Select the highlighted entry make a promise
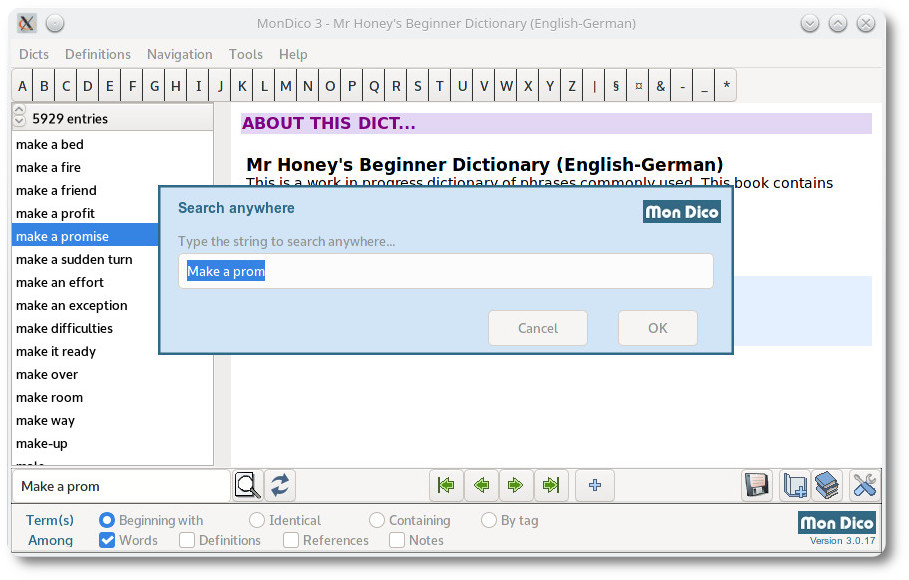This screenshot has height=580, width=909. (x=85, y=237)
